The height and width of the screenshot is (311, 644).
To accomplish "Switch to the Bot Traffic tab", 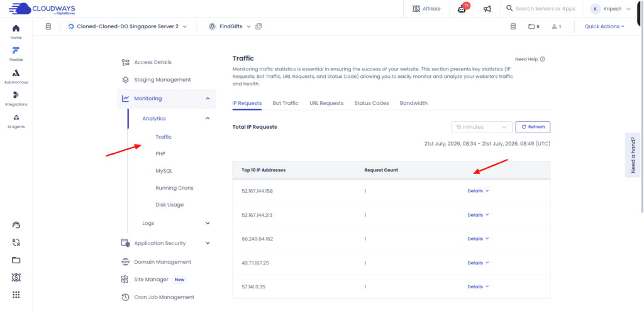I will 286,103.
